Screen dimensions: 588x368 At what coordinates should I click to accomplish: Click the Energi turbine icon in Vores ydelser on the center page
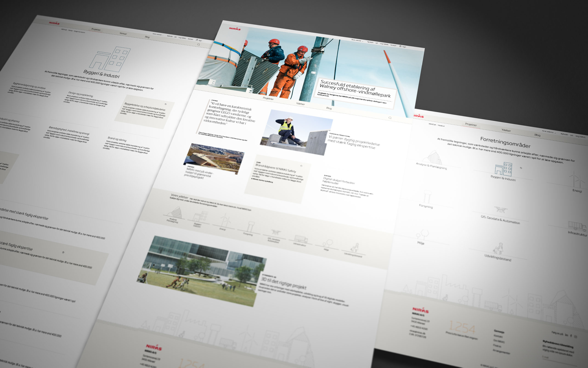pos(226,221)
